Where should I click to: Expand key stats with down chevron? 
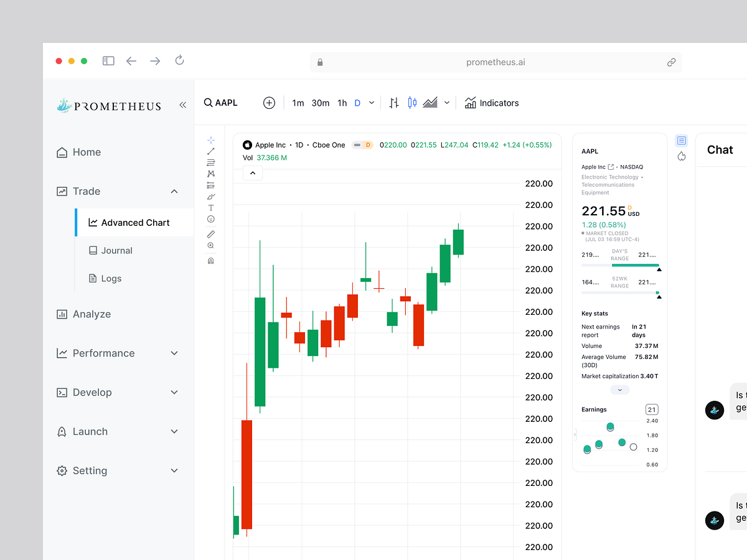click(x=619, y=390)
